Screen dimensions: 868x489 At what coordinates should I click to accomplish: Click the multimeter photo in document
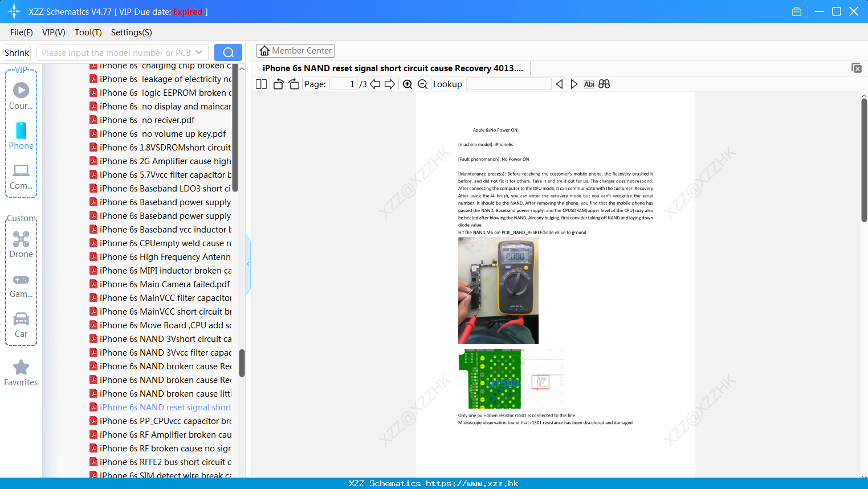(498, 291)
